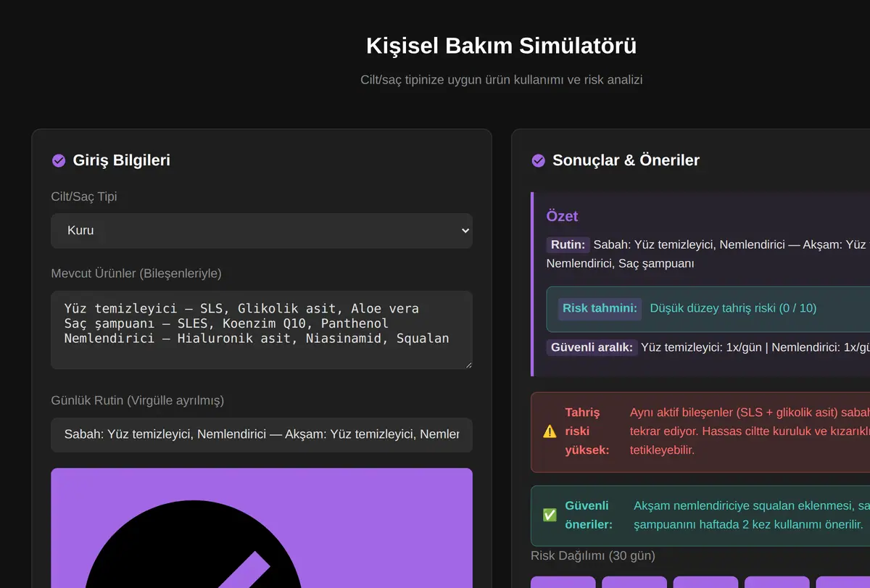Viewport: 870px width, 588px height.
Task: Click the subtitle about risk analizi
Action: pyautogui.click(x=502, y=80)
